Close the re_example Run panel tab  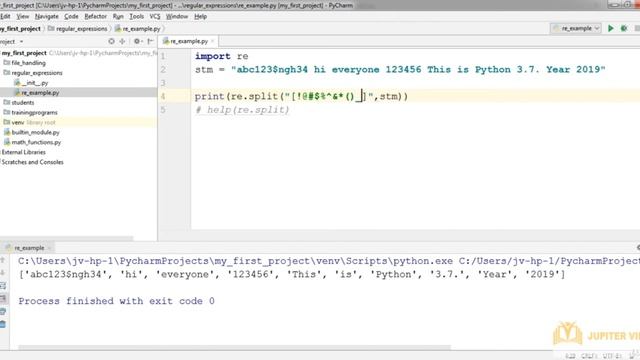[x=49, y=248]
